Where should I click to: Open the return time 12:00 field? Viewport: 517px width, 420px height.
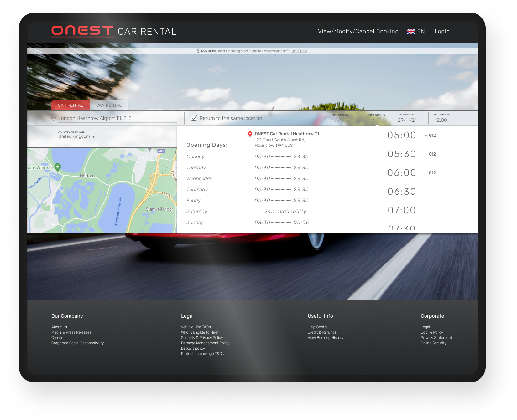(442, 118)
